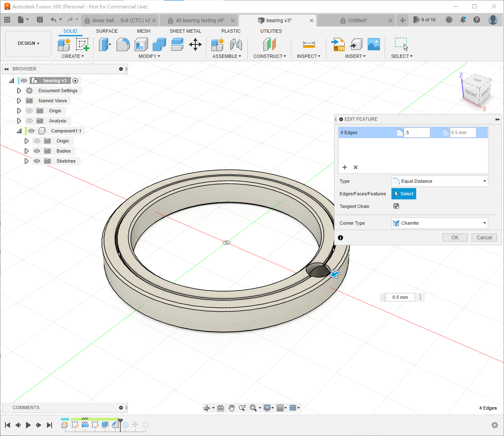Expand the Document Settings tree node
Viewport: 504px width, 436px height.
[19, 91]
